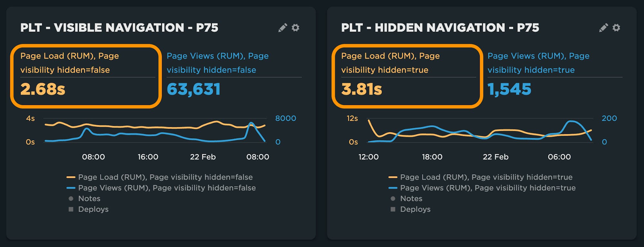Hide Page Load hidden=true series via legend
The height and width of the screenshot is (247, 644).
[486, 177]
